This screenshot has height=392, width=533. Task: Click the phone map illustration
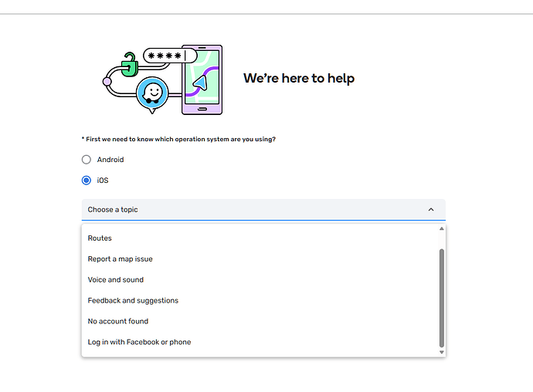pos(202,79)
